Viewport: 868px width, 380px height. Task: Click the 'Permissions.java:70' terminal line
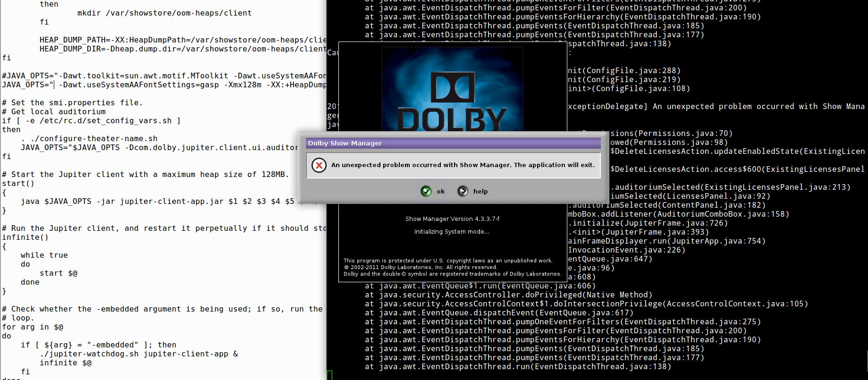click(x=671, y=134)
